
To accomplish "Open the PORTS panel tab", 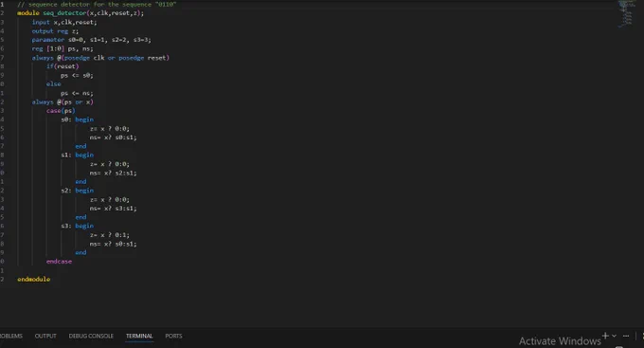I will [173, 336].
